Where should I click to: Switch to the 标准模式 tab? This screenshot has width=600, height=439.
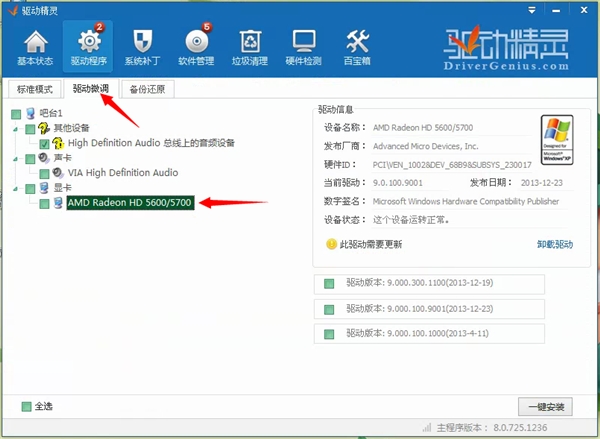click(x=33, y=89)
